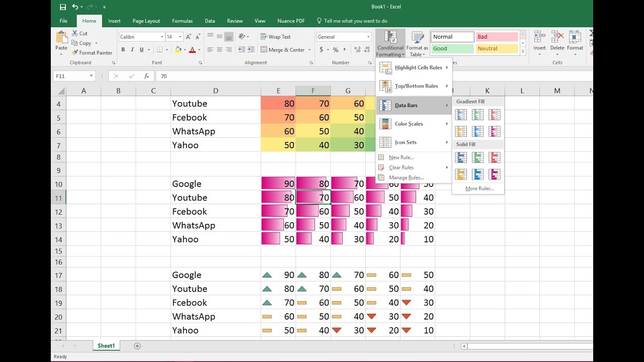The image size is (644, 362).
Task: Click the fx insert function icon
Action: (x=146, y=76)
